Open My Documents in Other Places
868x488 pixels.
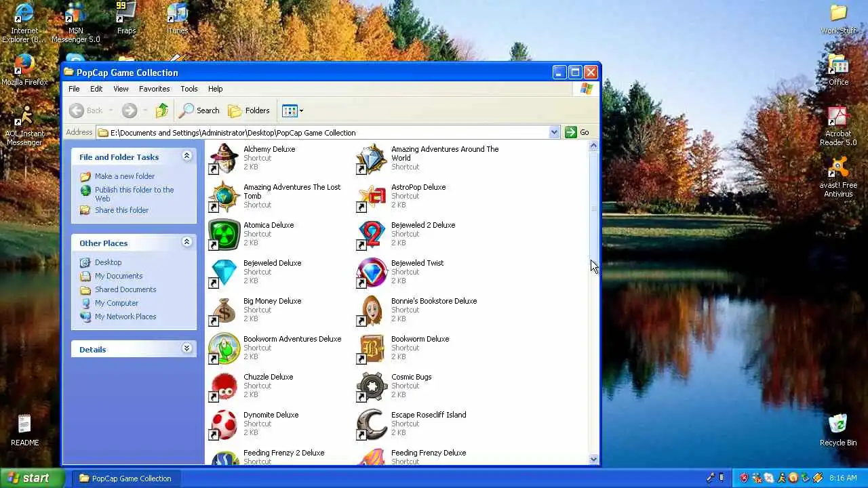tap(119, 276)
